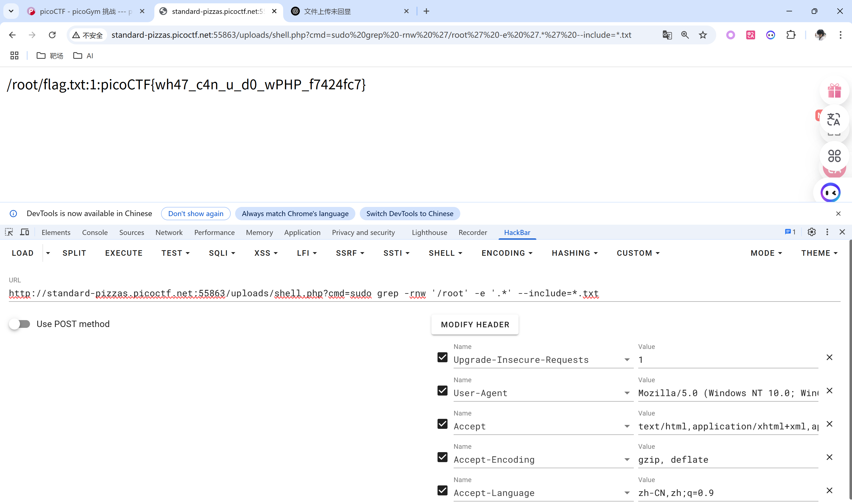Click the Google Translate icon in address bar
852x504 pixels.
pos(667,35)
